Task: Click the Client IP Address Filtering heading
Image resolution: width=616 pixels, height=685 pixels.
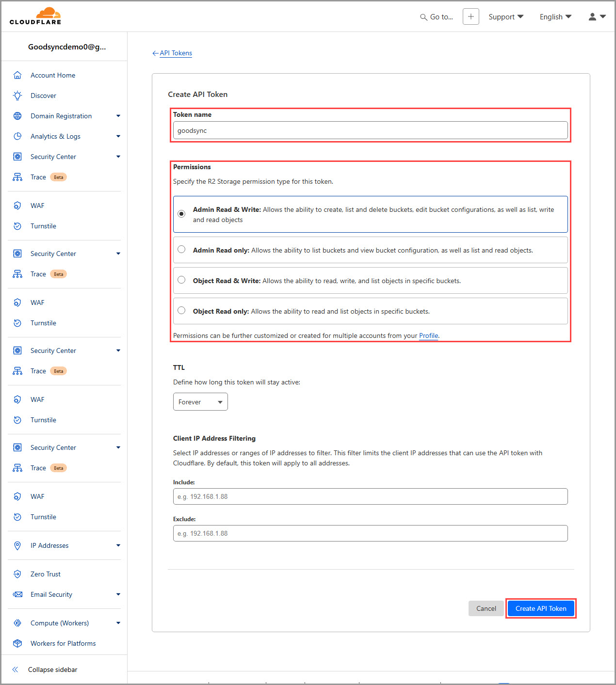Action: coord(214,438)
